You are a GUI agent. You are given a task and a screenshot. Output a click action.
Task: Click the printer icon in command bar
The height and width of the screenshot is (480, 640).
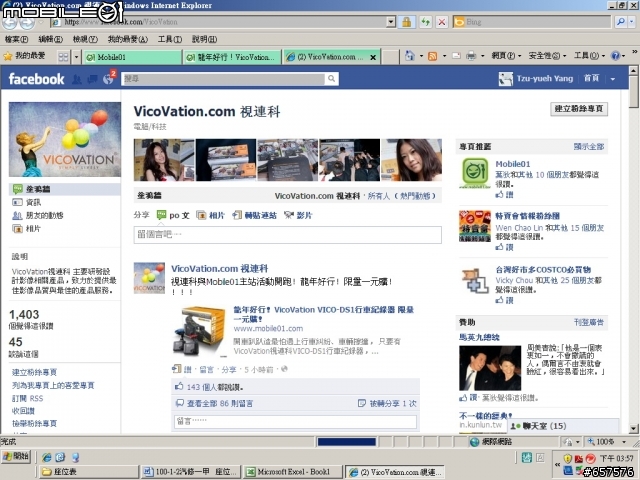pyautogui.click(x=471, y=56)
